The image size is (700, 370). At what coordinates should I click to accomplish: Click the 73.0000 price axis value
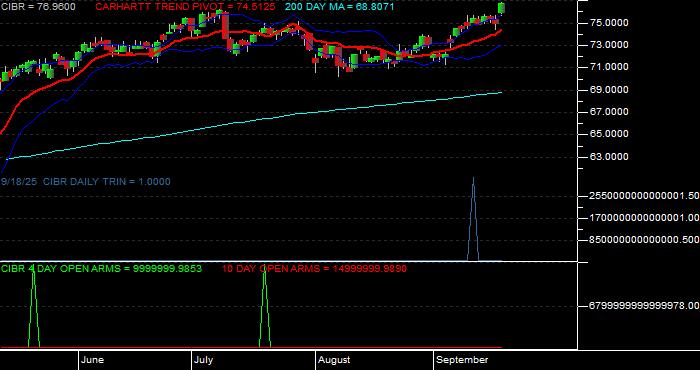pos(610,45)
